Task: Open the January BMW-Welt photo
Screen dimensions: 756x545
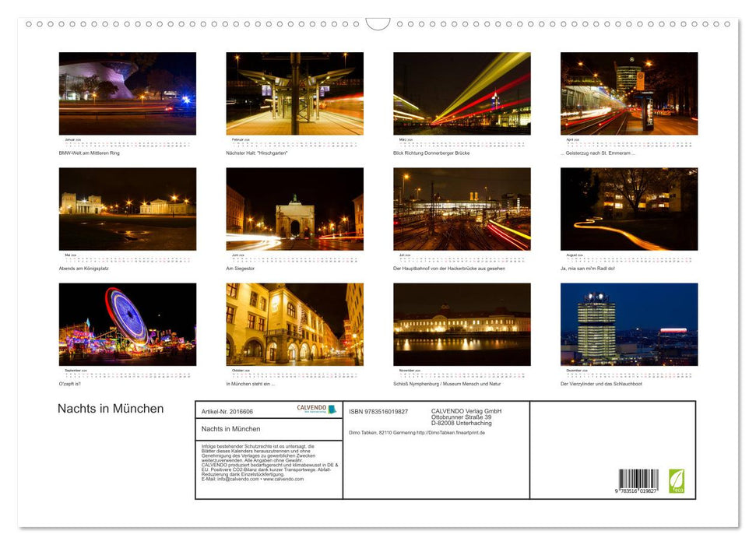Action: click(128, 93)
